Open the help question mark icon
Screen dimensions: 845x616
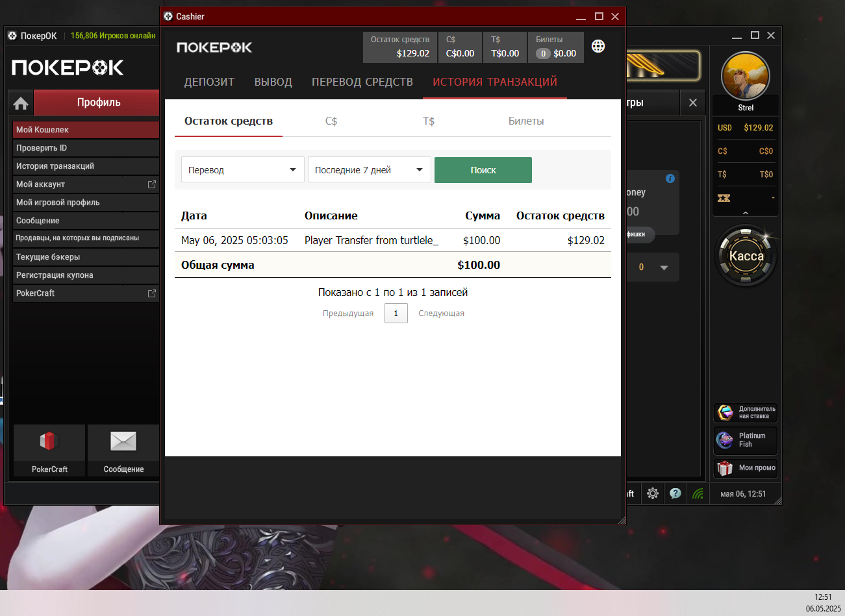[x=675, y=493]
